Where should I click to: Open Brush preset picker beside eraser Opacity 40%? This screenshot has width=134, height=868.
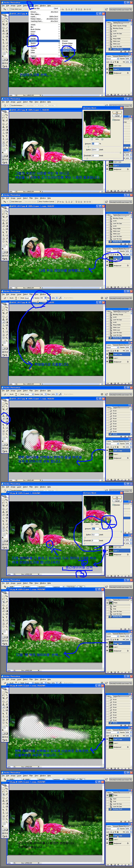click(x=18, y=298)
